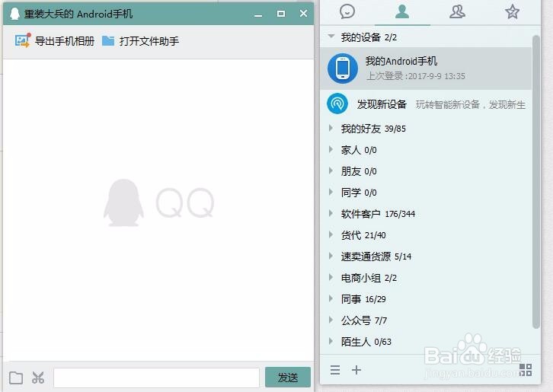
Task: Click the chat title 重装大兵的 Android手机
Action: point(78,14)
